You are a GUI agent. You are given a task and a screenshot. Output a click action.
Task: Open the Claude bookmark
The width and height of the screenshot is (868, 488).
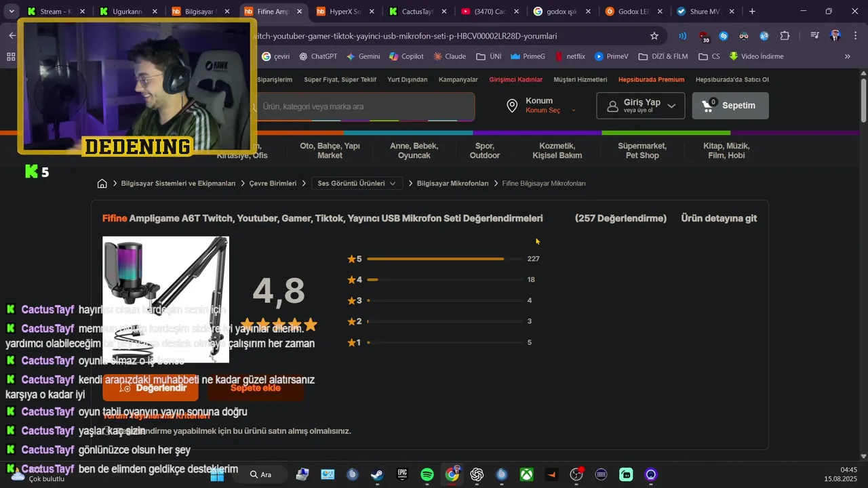tap(450, 56)
